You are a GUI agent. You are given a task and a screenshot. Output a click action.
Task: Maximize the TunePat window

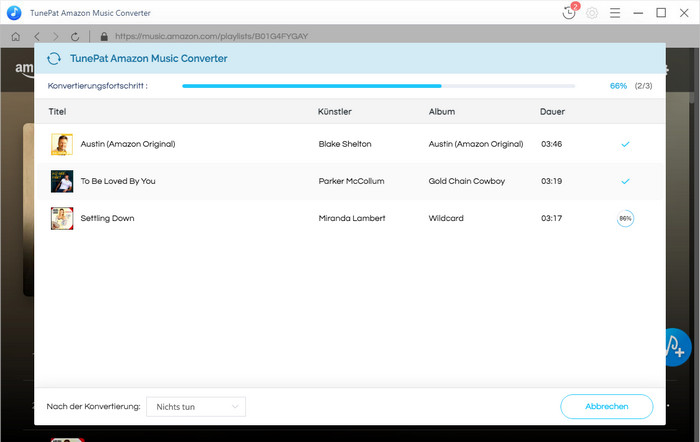[x=661, y=13]
